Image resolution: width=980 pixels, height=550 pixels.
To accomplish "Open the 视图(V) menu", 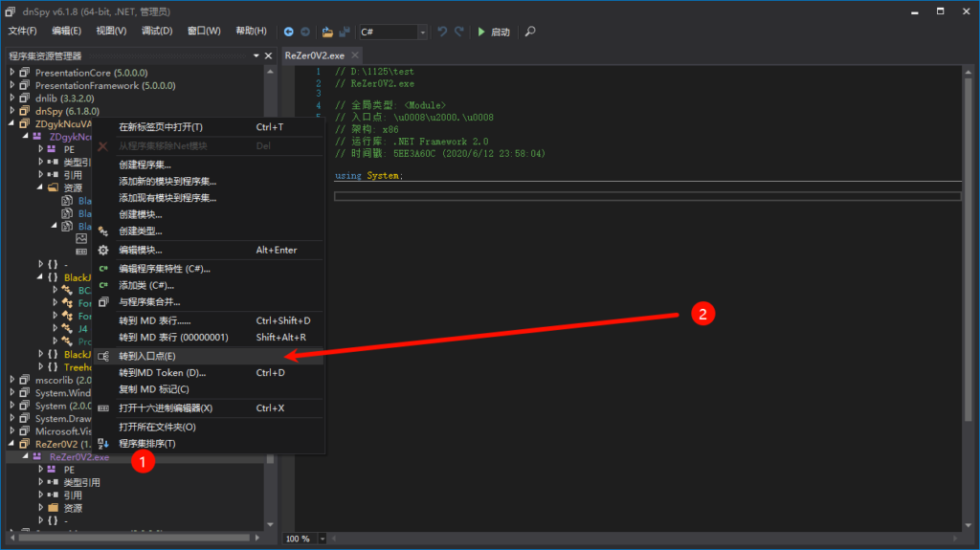I will click(x=111, y=31).
